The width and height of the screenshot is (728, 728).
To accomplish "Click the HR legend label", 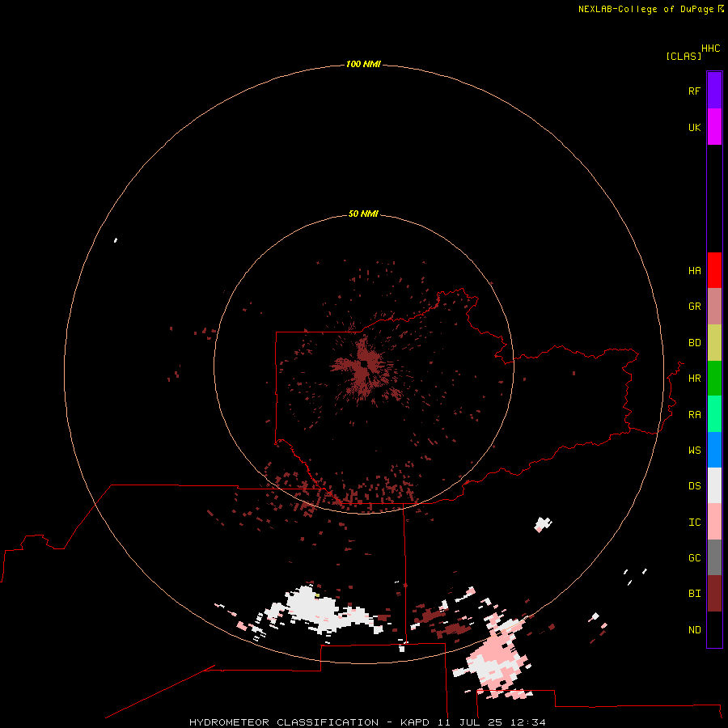I will pyautogui.click(x=695, y=379).
